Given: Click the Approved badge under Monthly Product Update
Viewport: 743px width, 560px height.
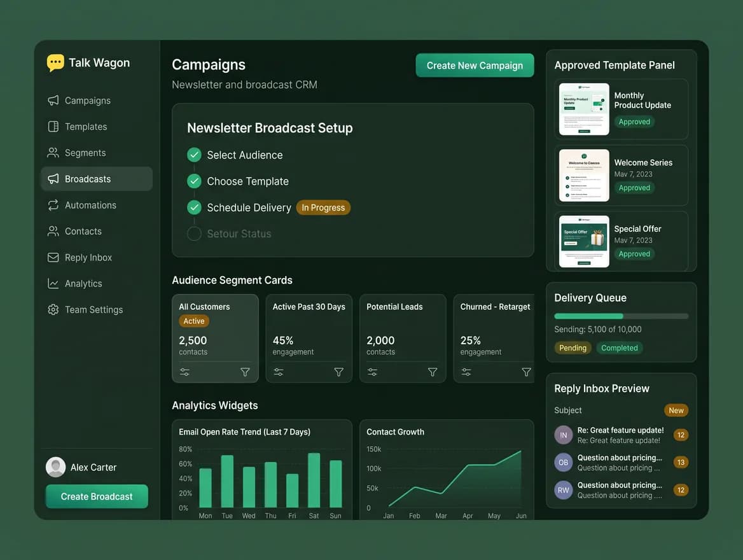Looking at the screenshot, I should click(634, 122).
